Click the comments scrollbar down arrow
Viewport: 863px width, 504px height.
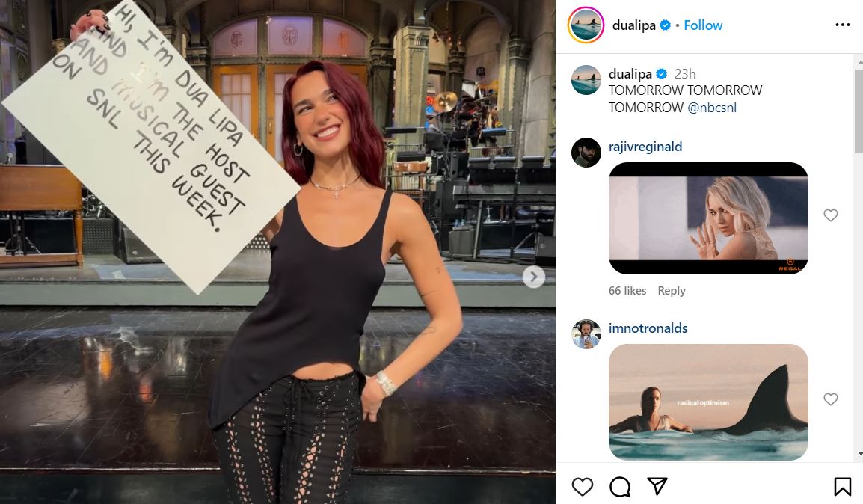[859, 454]
